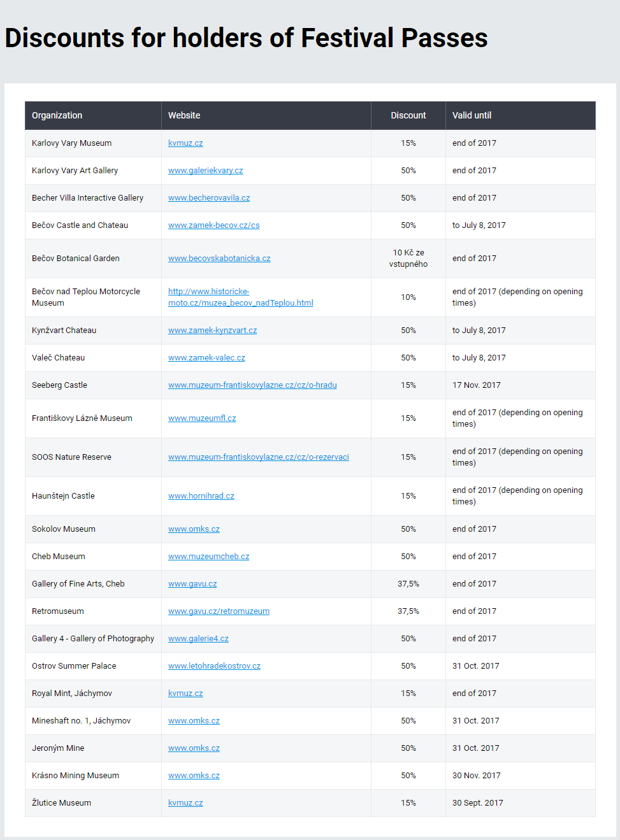Open SOOS Nature Reserve's o-rezervaci link
The image size is (620, 840).
coord(258,457)
